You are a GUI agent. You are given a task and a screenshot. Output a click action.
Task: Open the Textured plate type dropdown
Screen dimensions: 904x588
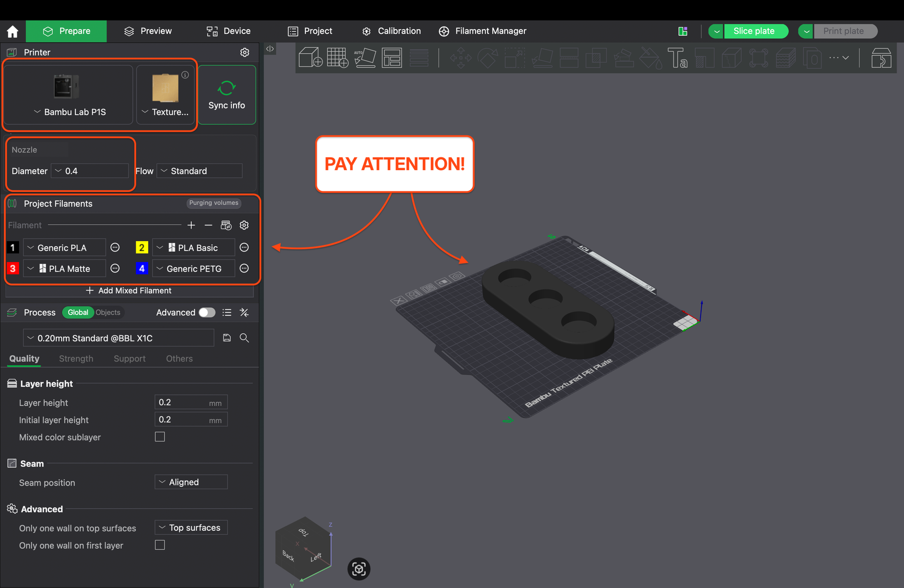click(166, 95)
